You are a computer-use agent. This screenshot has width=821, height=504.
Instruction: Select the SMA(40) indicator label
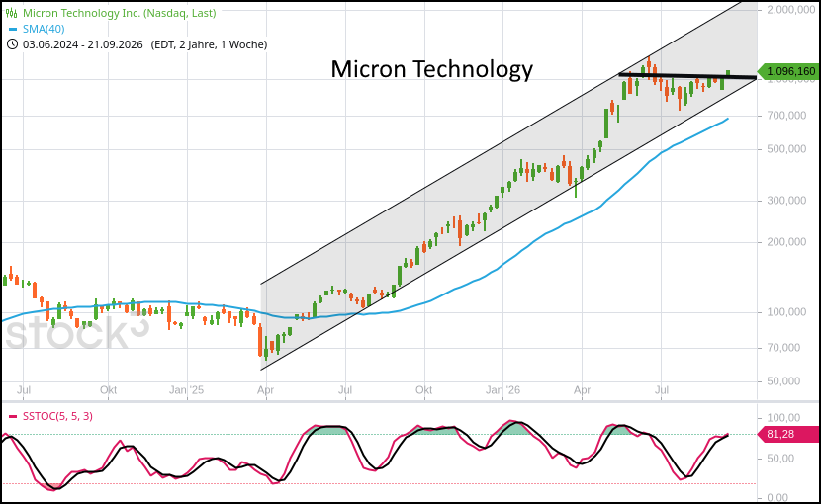[44, 29]
